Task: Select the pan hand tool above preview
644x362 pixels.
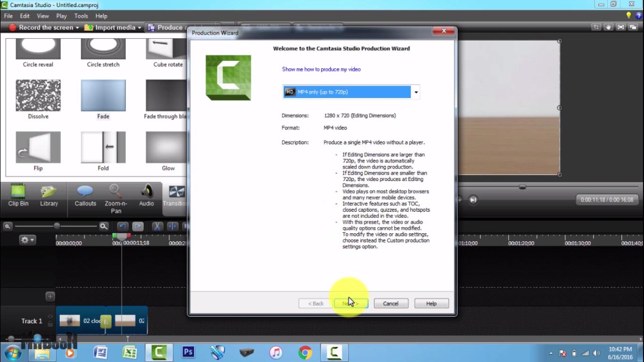Action: pos(609,27)
